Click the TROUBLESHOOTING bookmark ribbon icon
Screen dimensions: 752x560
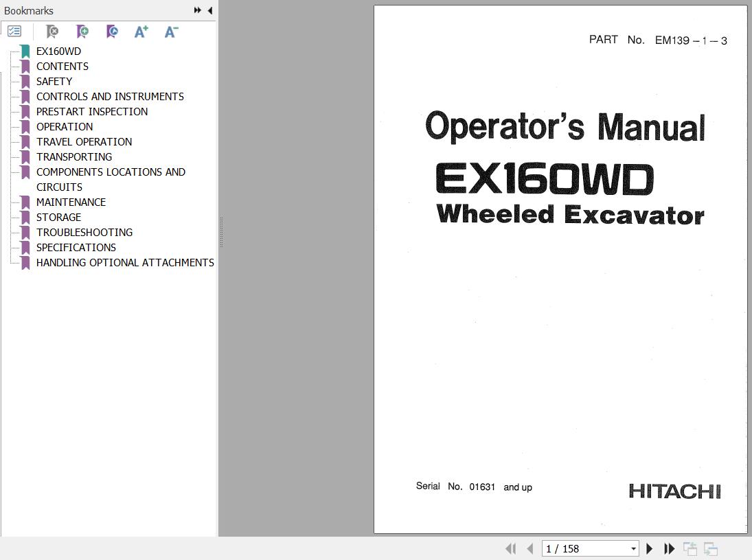[25, 233]
